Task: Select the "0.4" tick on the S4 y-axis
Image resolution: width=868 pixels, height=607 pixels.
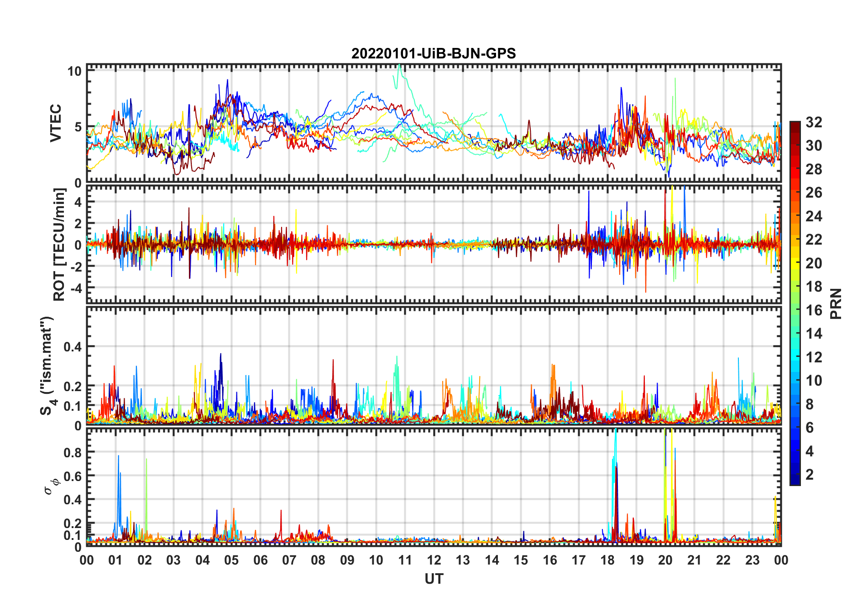Action: tap(73, 346)
